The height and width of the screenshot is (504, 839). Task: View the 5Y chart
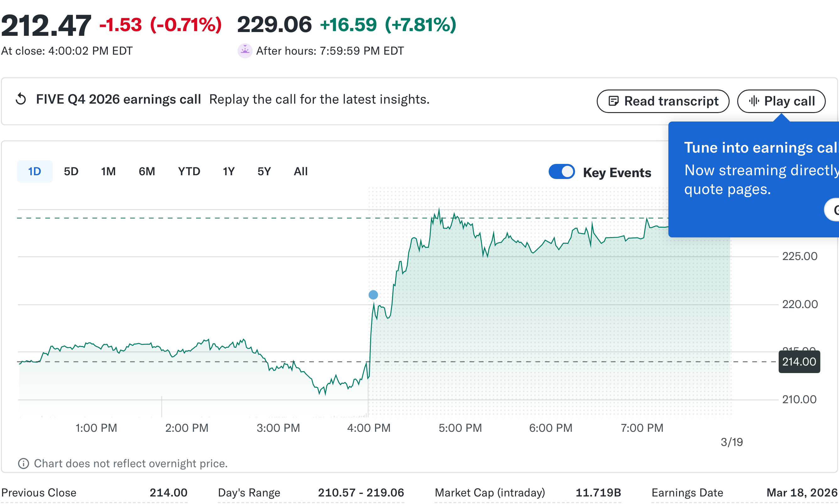click(x=264, y=172)
